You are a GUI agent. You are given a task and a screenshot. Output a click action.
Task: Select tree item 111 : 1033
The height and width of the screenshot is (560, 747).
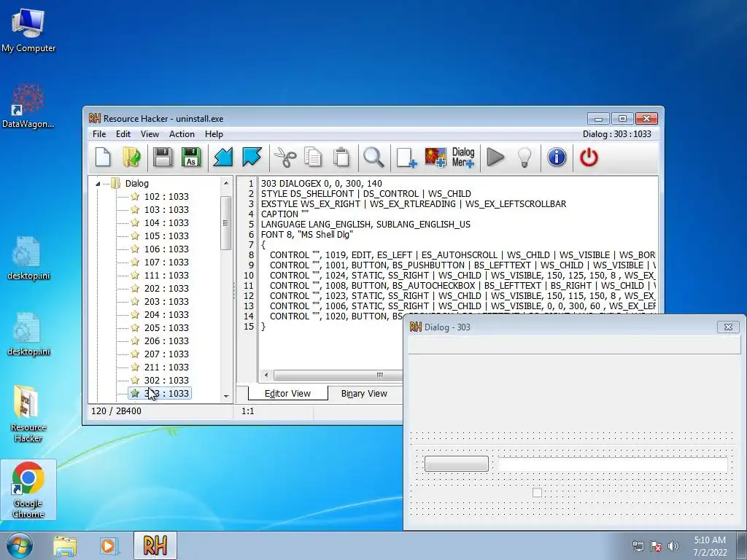[x=166, y=275]
